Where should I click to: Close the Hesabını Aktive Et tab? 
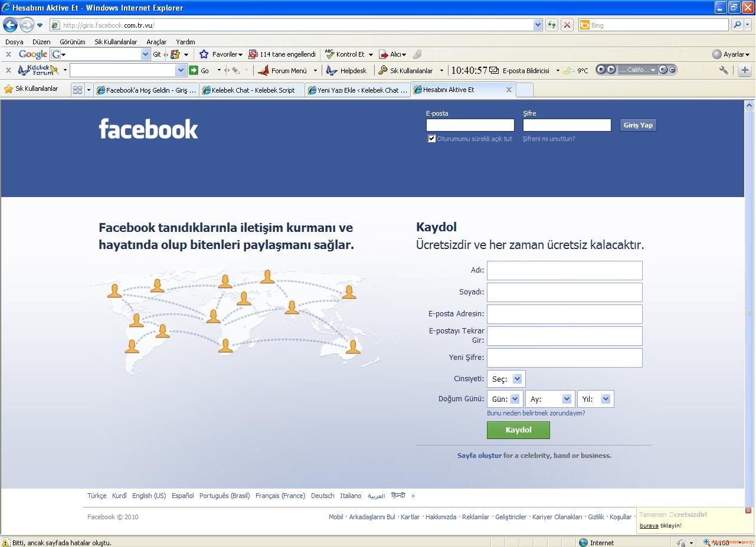pyautogui.click(x=509, y=90)
